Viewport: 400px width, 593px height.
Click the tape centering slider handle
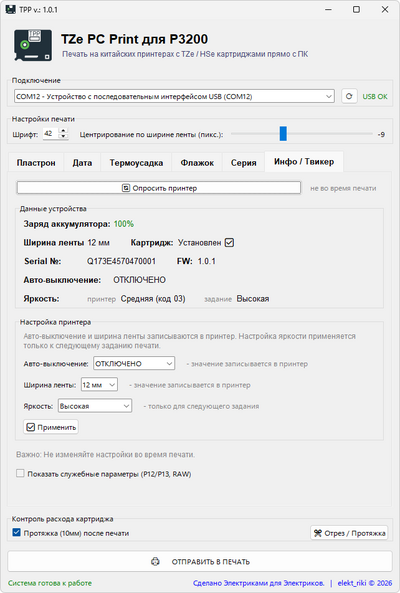[283, 134]
